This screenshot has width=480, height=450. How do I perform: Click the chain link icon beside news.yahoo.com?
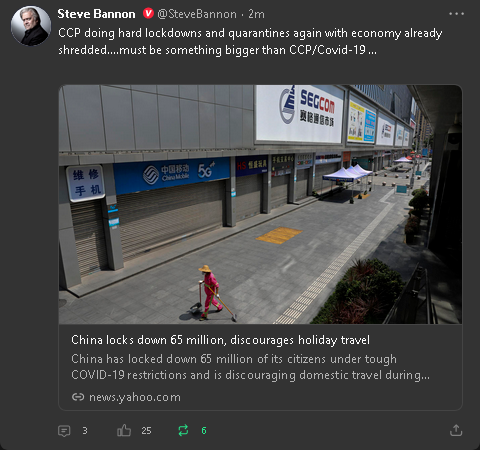[x=78, y=397]
